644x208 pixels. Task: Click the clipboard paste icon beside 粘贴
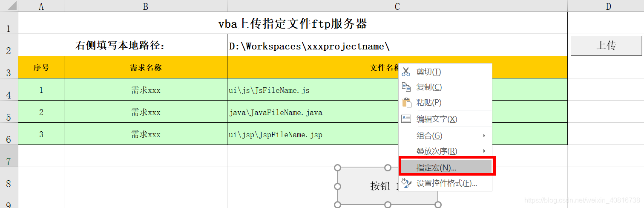tap(406, 102)
